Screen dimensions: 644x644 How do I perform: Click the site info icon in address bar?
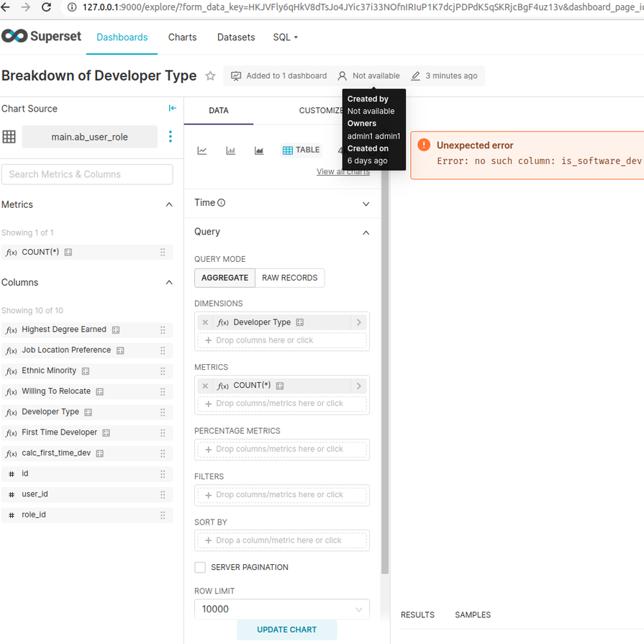[72, 7]
